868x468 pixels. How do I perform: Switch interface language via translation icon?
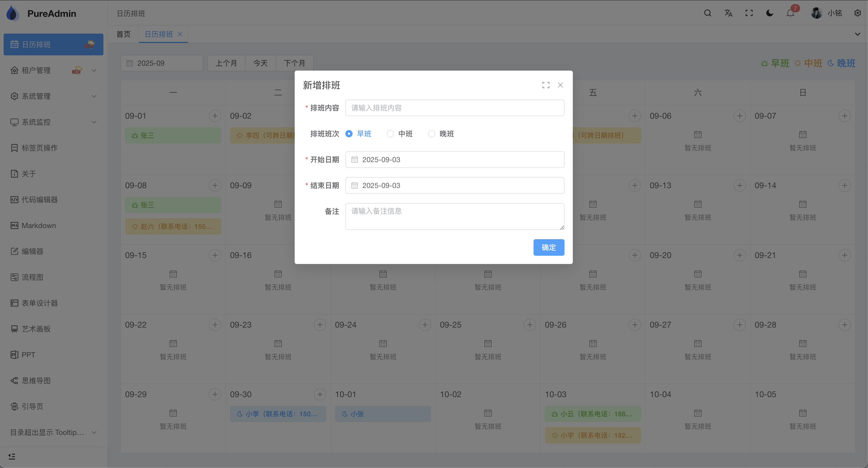728,13
